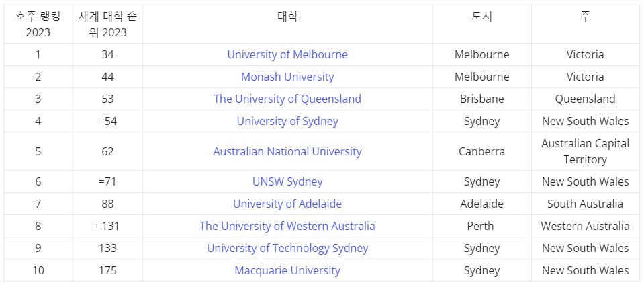
Task: Open the University of Melbourne link
Action: (x=287, y=54)
